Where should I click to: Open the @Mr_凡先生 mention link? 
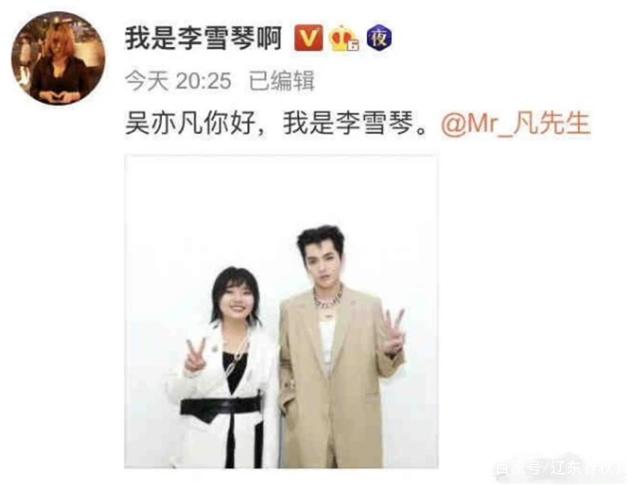pos(516,123)
